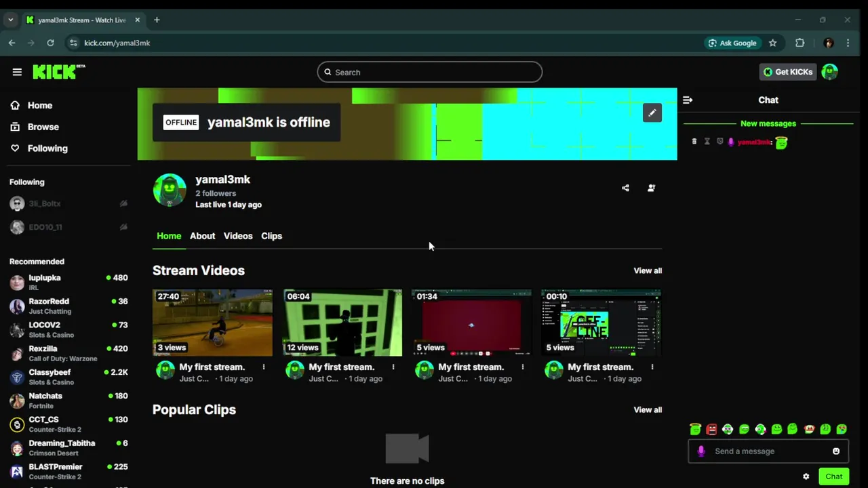Viewport: 868px width, 488px height.
Task: Open the 00:10 stream video thumbnail
Action: pos(601,323)
